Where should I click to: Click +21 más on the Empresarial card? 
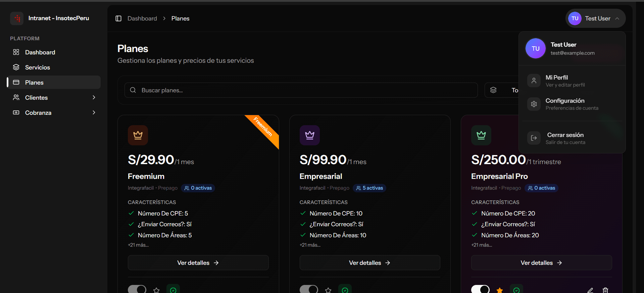tap(310, 245)
